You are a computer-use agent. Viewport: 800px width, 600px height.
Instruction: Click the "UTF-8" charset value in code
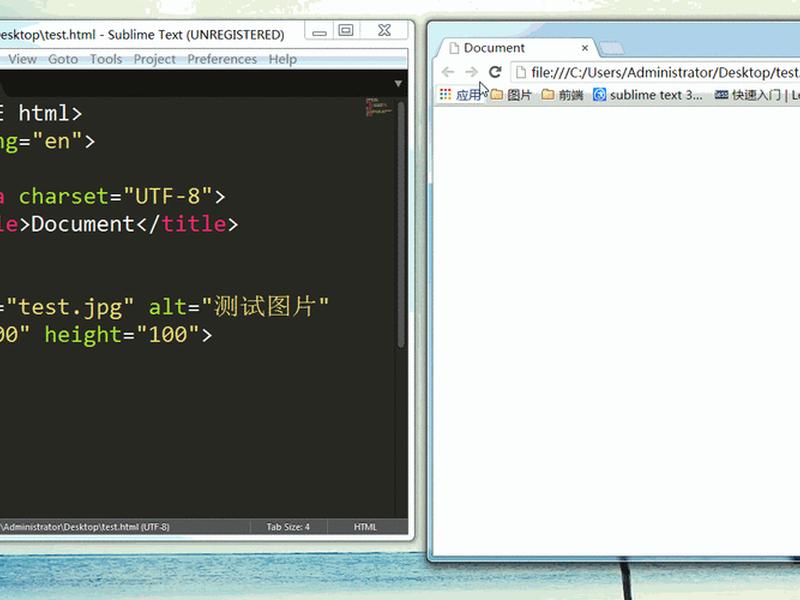coord(167,196)
